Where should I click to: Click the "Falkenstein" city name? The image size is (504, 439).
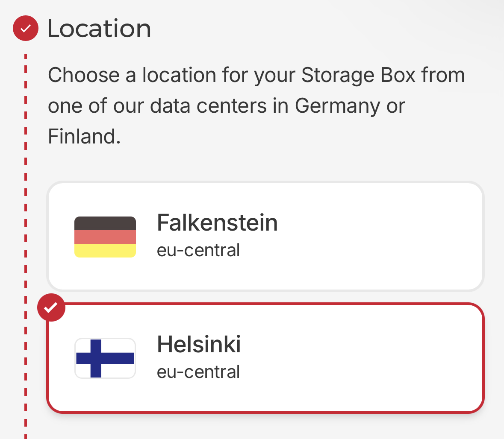217,223
